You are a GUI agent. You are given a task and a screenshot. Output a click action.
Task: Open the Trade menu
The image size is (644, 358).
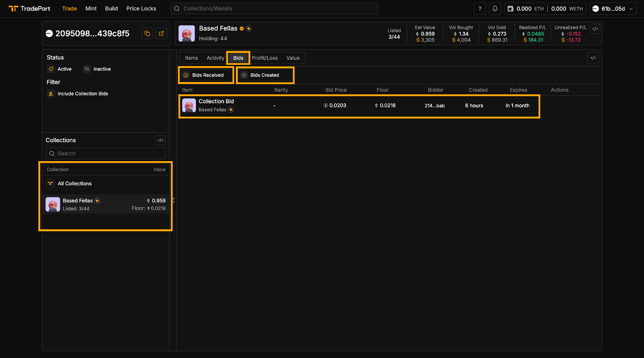click(x=69, y=8)
